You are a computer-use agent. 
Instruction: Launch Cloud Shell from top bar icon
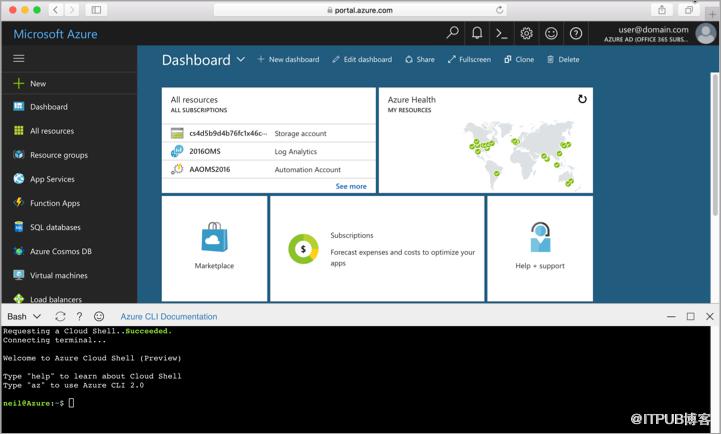coord(502,33)
